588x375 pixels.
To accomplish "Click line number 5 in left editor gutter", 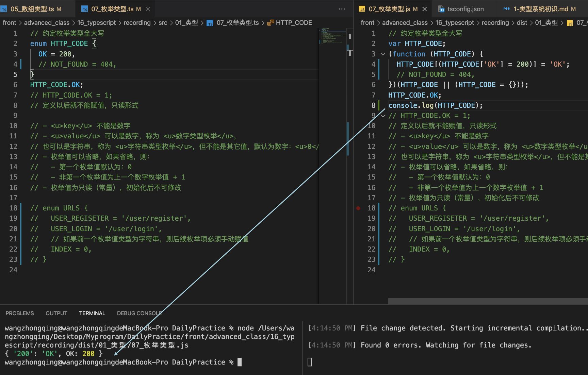I will click(x=15, y=74).
